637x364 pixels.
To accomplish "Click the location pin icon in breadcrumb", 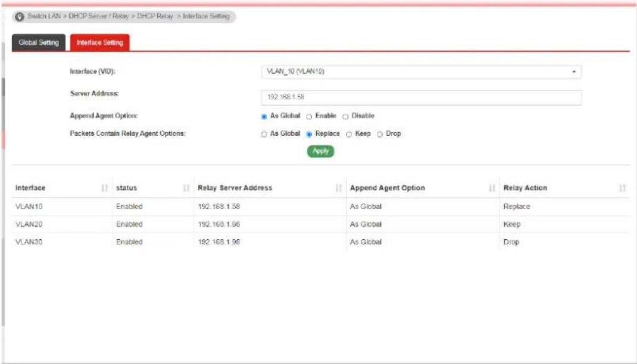I will coord(19,17).
